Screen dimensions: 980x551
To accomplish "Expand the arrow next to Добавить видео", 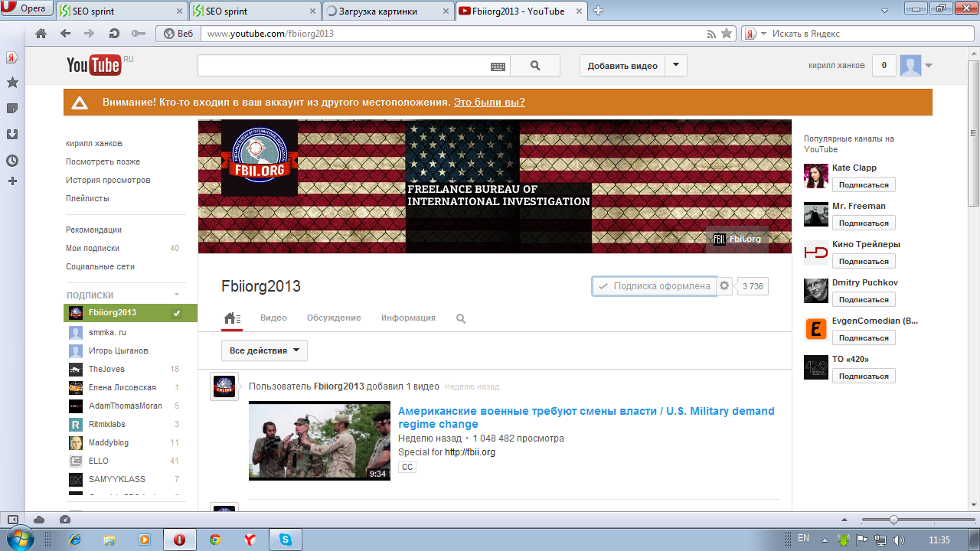I will click(x=676, y=66).
